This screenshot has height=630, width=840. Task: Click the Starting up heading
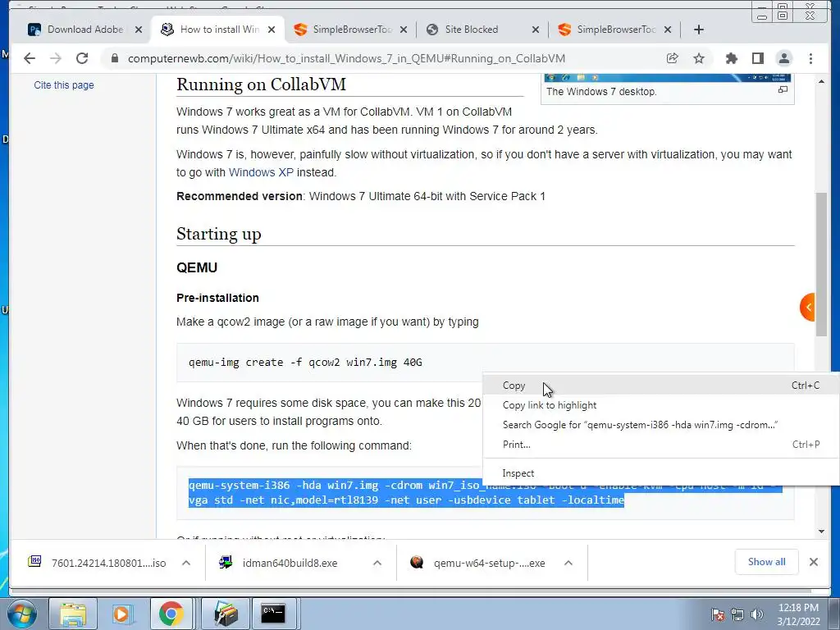[218, 234]
